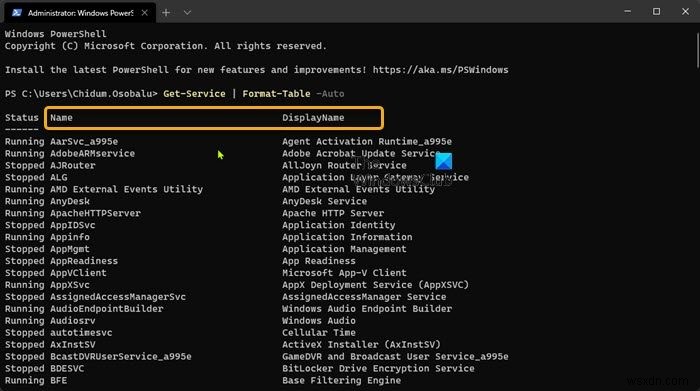Click the AdobeARMservice service name
Screen dimensions: 700x391
(92, 154)
